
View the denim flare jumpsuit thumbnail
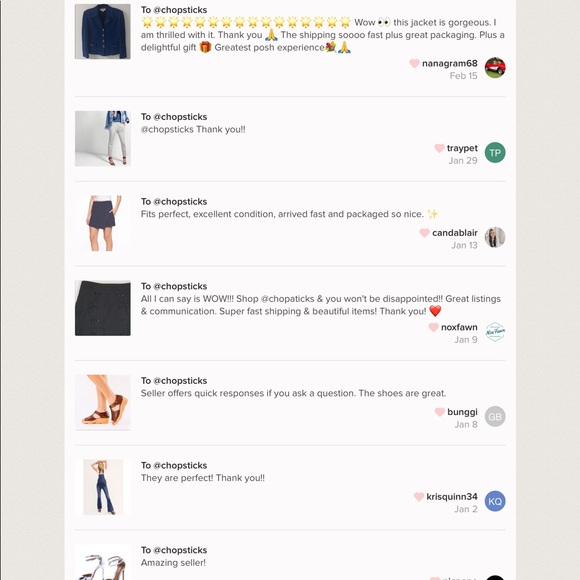click(103, 487)
